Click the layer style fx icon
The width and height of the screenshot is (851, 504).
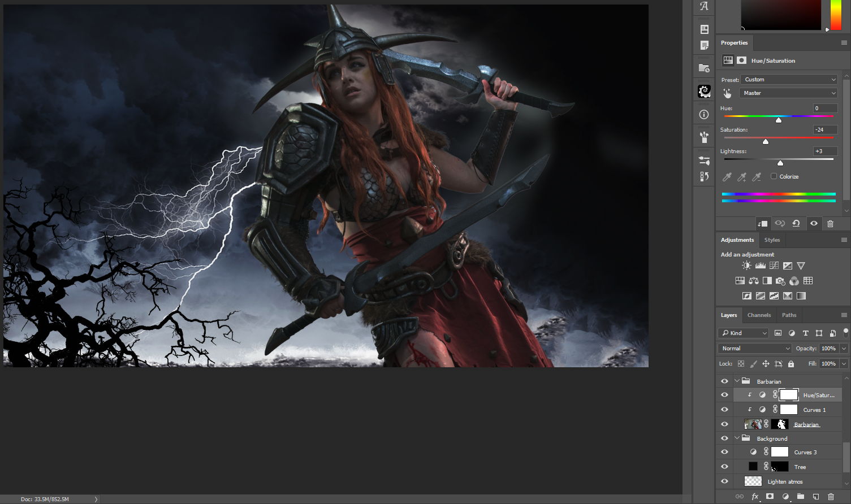coord(755,497)
